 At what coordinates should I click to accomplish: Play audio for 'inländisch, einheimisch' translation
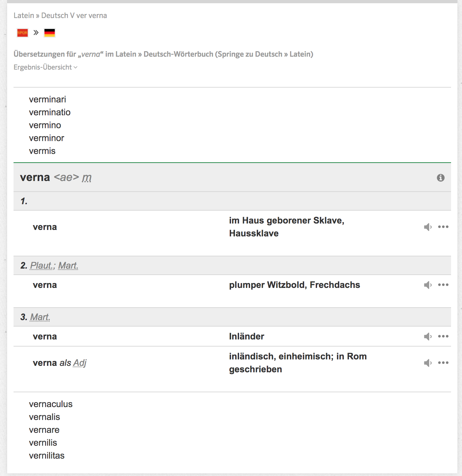click(x=428, y=363)
